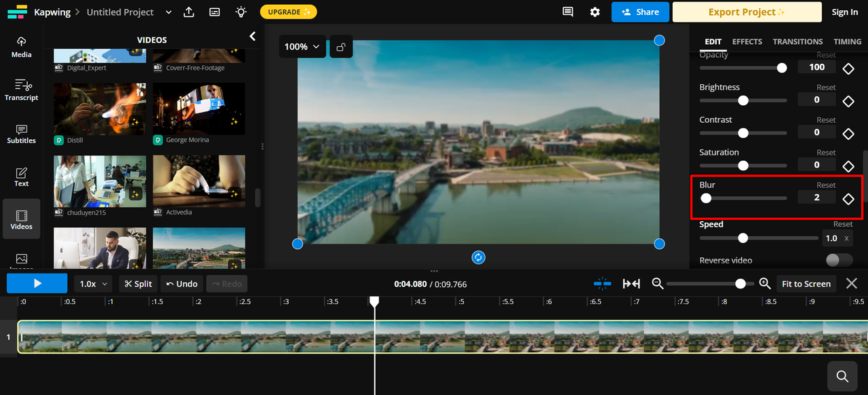Image resolution: width=868 pixels, height=395 pixels.
Task: Open the comments speech bubble icon
Action: (568, 12)
